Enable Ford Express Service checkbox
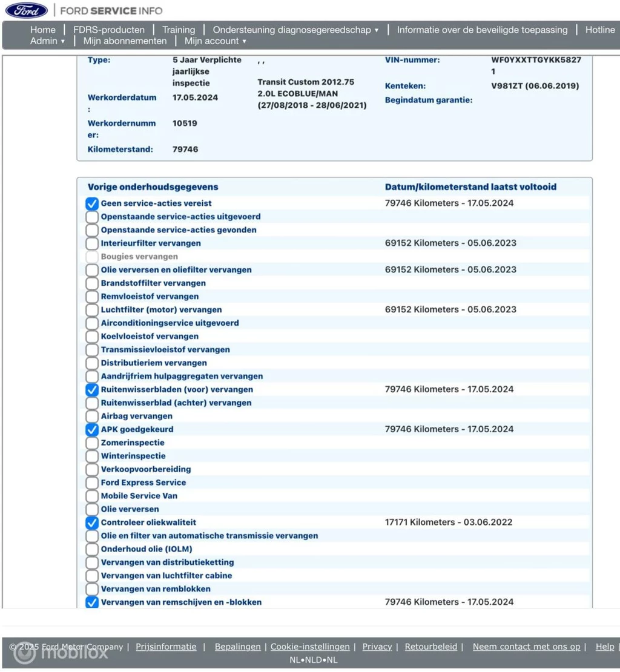 coord(91,483)
